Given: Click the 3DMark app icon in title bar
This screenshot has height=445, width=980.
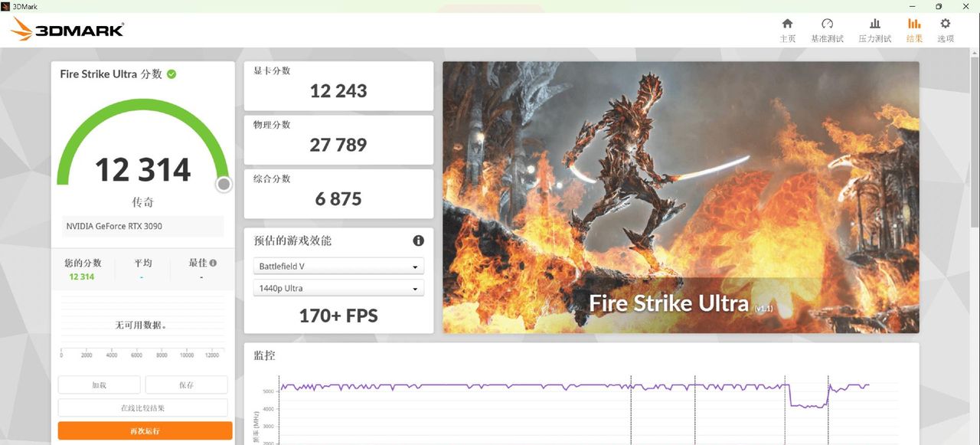Looking at the screenshot, I should 6,6.
